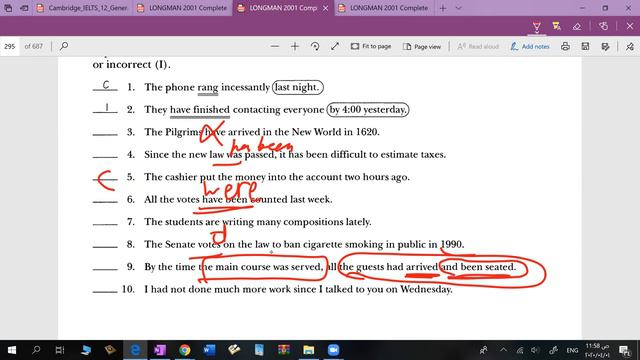Open network Wi-Fi settings in tray
This screenshot has width=640, height=360.
(520, 350)
